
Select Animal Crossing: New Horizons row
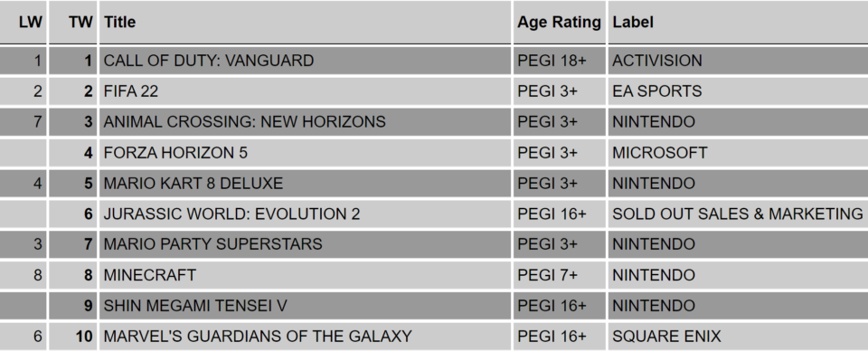(434, 122)
